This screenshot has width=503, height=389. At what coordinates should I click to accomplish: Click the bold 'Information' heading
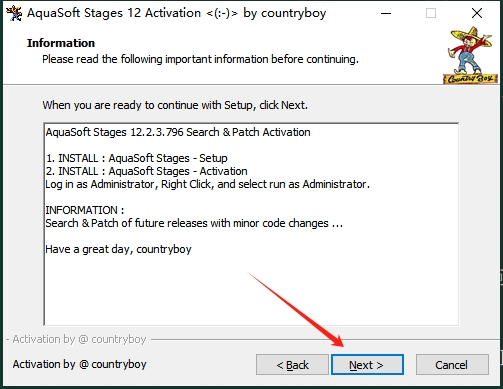tap(61, 43)
